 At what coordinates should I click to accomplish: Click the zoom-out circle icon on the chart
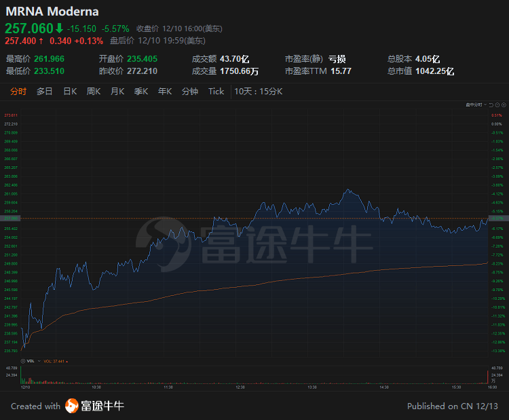pyautogui.click(x=497, y=105)
